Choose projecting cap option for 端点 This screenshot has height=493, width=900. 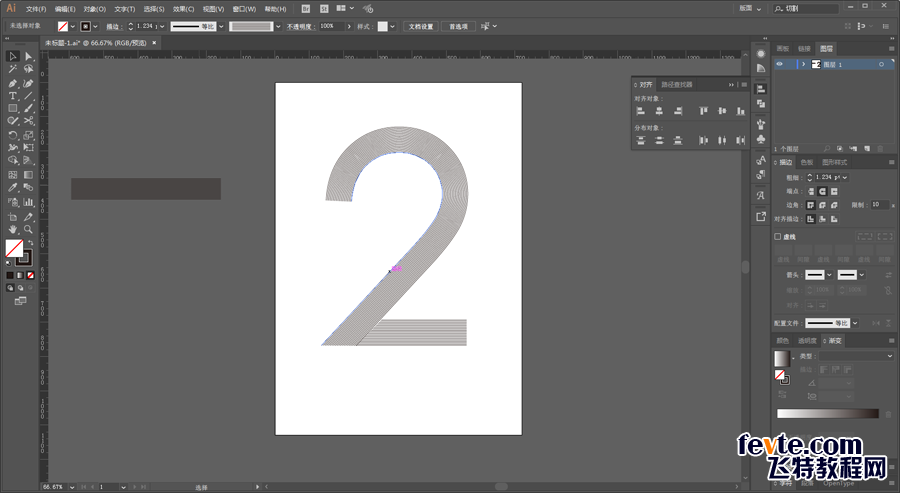[x=834, y=191]
